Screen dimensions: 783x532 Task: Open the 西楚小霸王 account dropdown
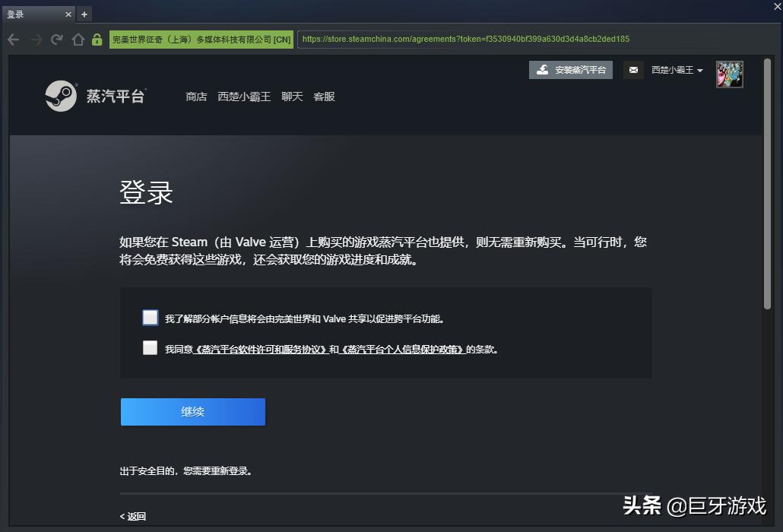675,69
